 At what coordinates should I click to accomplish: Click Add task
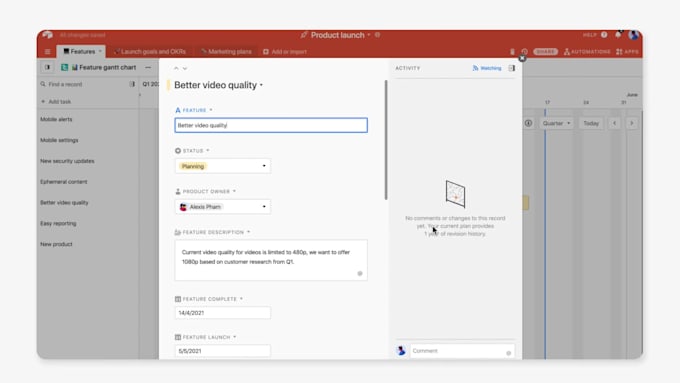(56, 101)
